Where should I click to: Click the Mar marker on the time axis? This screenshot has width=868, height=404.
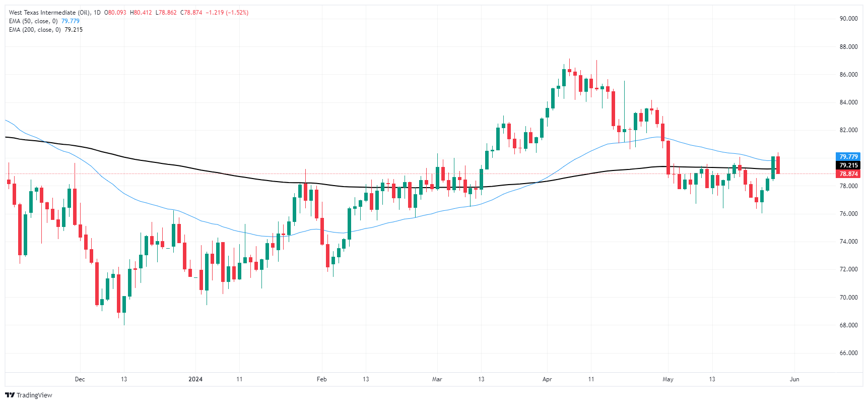click(437, 379)
